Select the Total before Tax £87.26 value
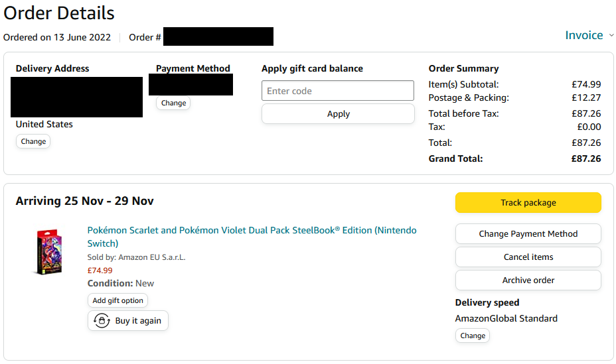Image resolution: width=616 pixels, height=364 pixels. point(585,113)
